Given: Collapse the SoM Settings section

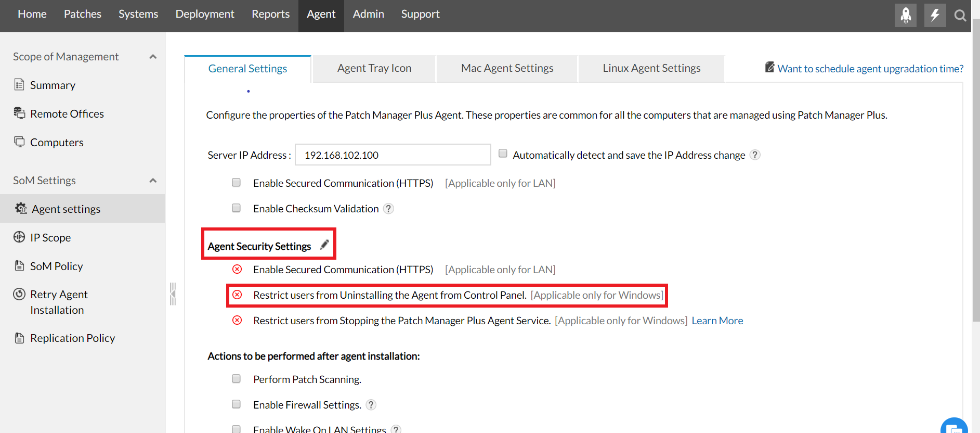Looking at the screenshot, I should tap(153, 181).
